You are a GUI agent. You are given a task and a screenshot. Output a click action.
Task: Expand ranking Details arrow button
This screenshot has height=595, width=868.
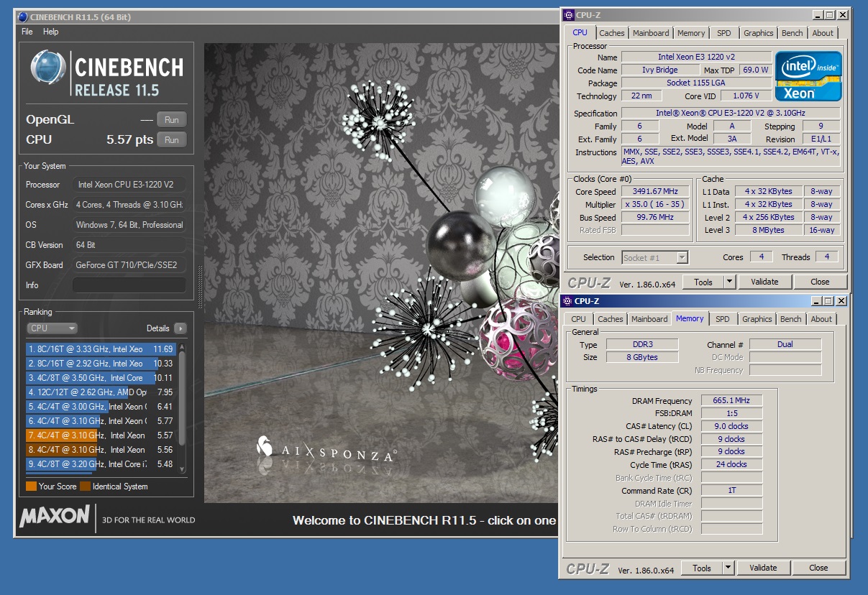[180, 328]
